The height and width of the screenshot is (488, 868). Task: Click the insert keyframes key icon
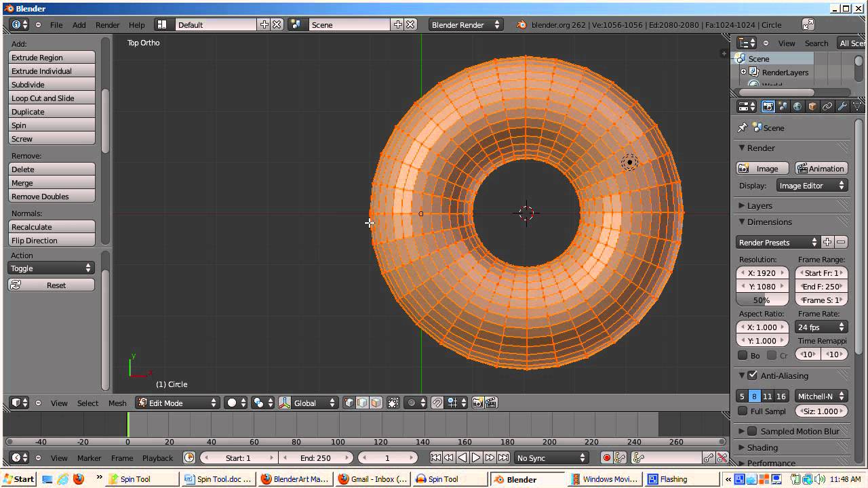(709, 457)
